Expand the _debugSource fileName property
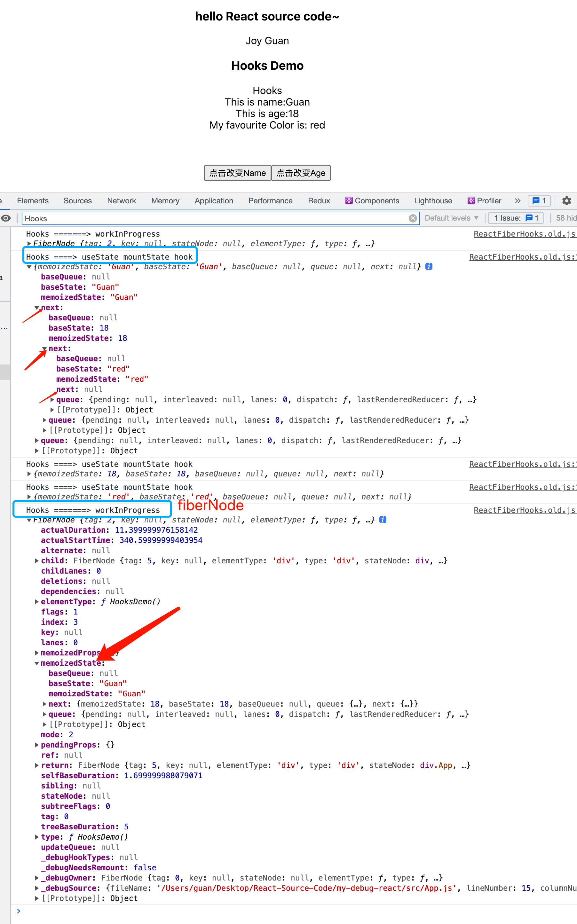 click(x=37, y=888)
